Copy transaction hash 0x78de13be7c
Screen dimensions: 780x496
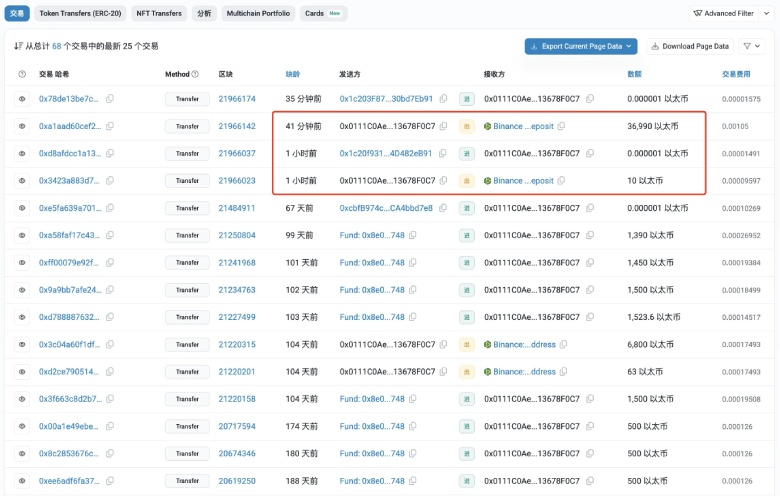click(109, 99)
